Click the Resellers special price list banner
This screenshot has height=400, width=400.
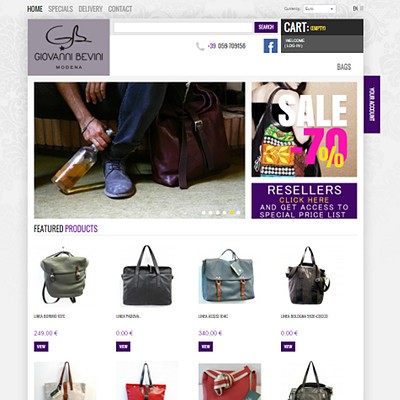(304, 201)
